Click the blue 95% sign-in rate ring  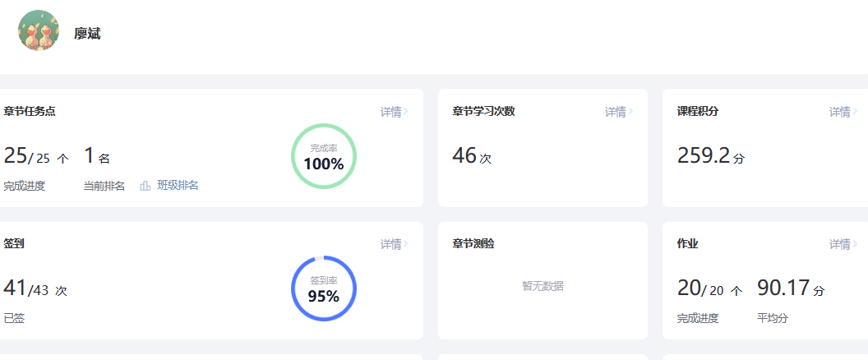[x=324, y=289]
